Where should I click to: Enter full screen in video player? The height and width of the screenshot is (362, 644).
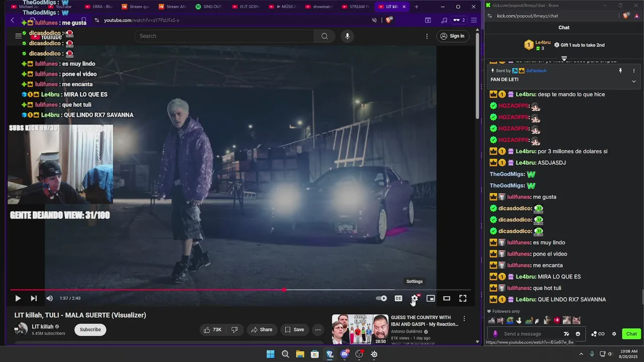click(463, 298)
